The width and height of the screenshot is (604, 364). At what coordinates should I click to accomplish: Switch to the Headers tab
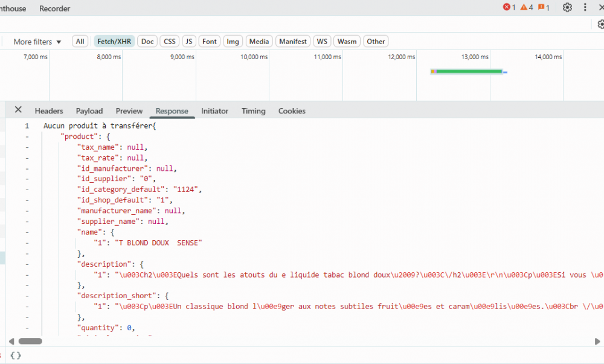click(49, 111)
